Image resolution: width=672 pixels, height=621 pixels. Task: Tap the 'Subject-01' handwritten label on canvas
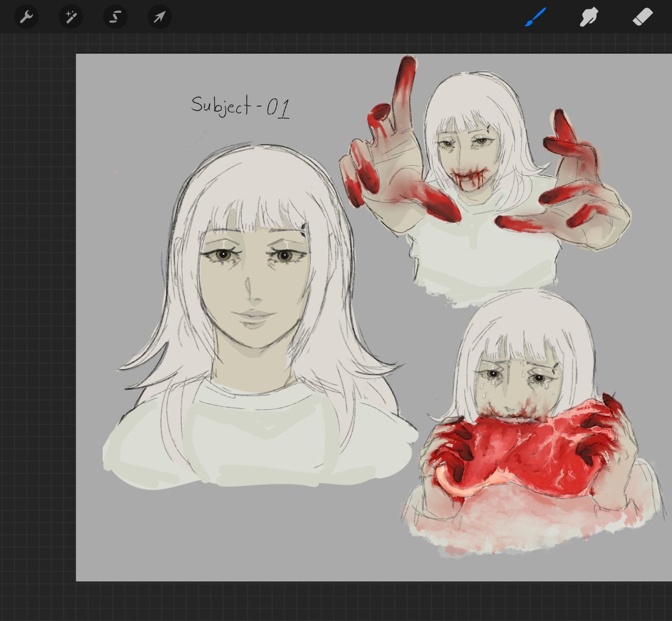pyautogui.click(x=240, y=106)
